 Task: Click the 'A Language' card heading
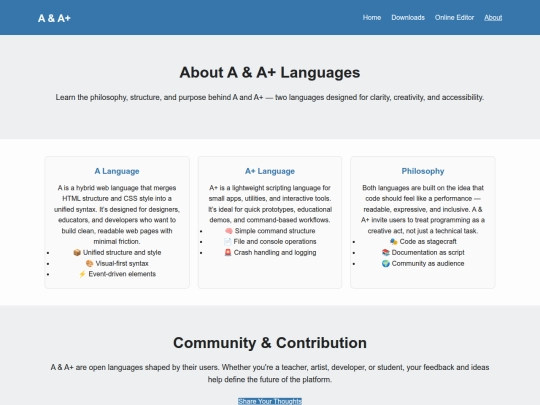coord(117,171)
